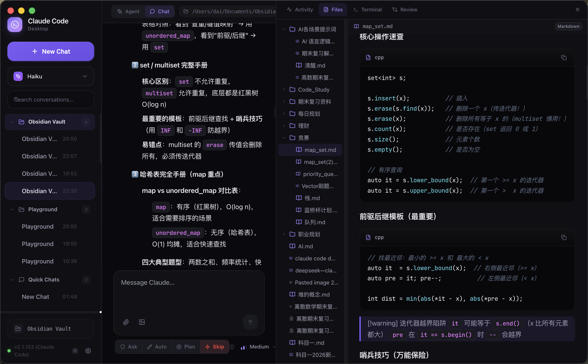Open the Activity tab
This screenshot has height=364, width=588.
click(x=300, y=10)
